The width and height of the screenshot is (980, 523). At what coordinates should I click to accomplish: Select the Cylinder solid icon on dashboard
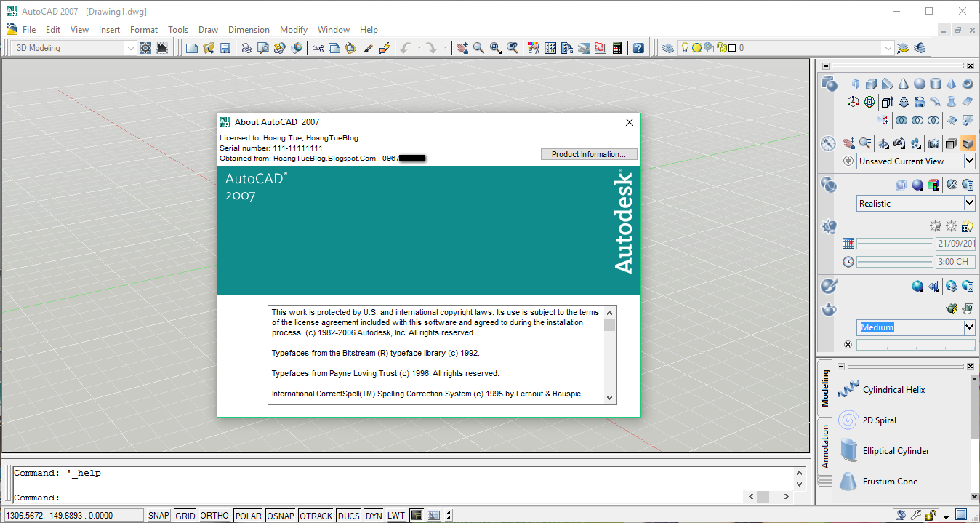click(x=936, y=84)
